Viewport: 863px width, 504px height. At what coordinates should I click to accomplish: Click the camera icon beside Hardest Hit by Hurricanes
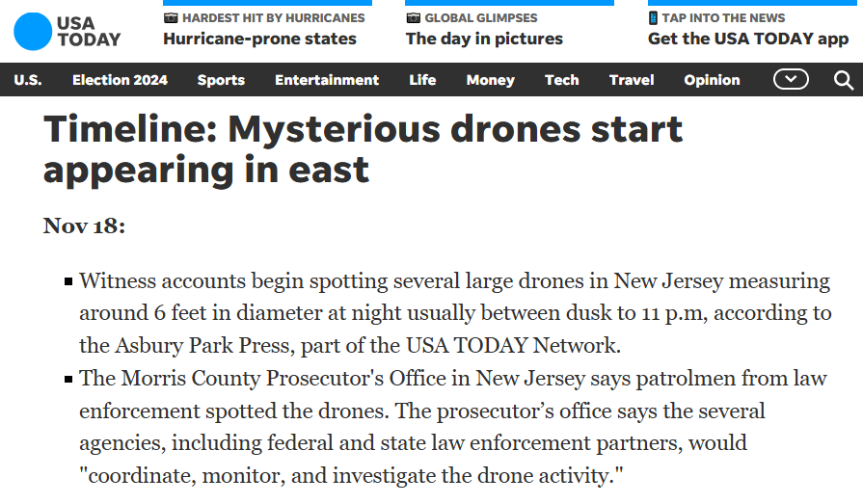171,18
